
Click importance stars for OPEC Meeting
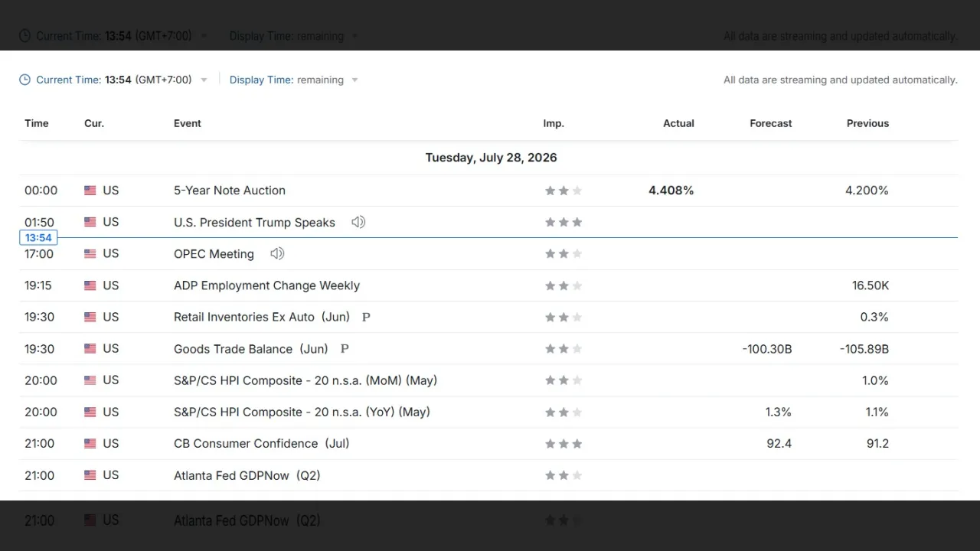pyautogui.click(x=563, y=254)
